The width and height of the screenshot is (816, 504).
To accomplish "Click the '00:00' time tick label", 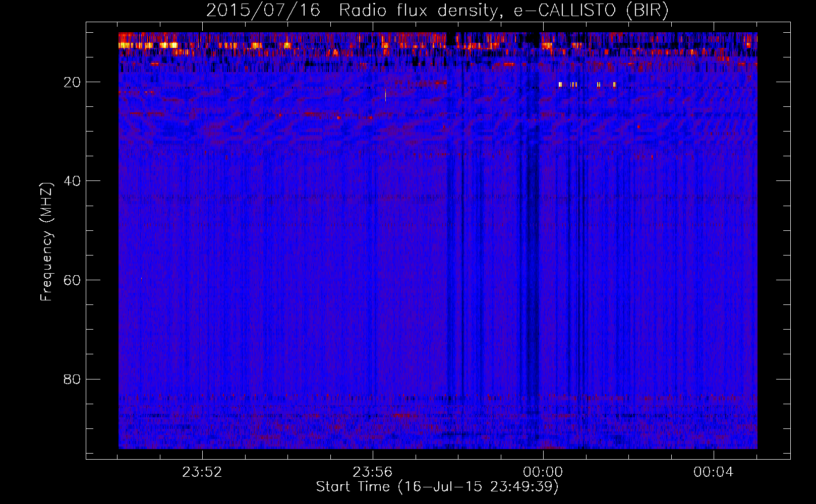I will point(543,472).
